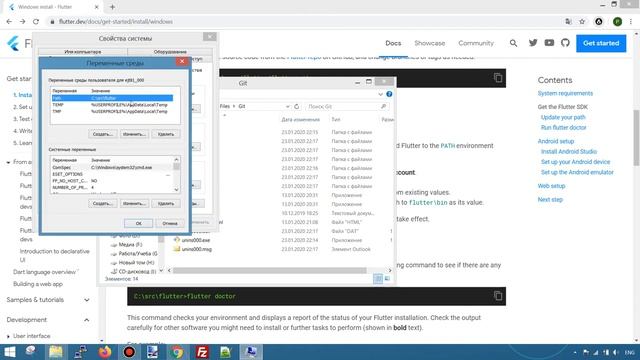640x360 pixels.
Task: Click the Flutter site search icon
Action: coord(513,43)
